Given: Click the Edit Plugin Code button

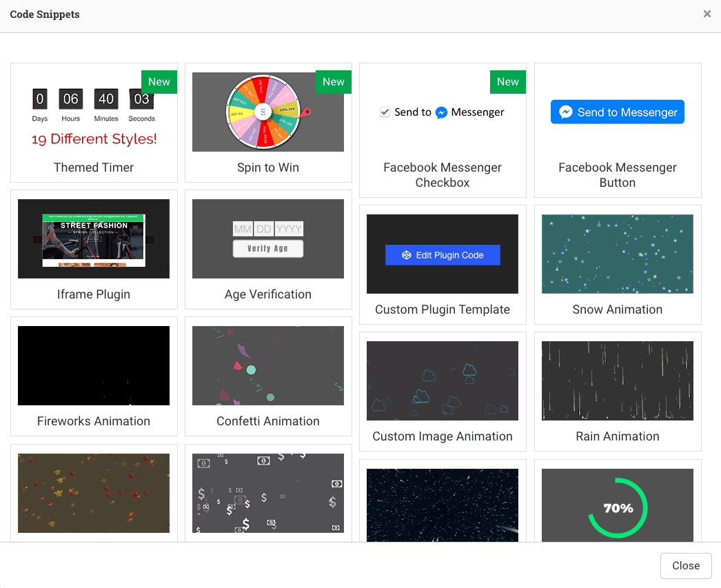Looking at the screenshot, I should (442, 255).
